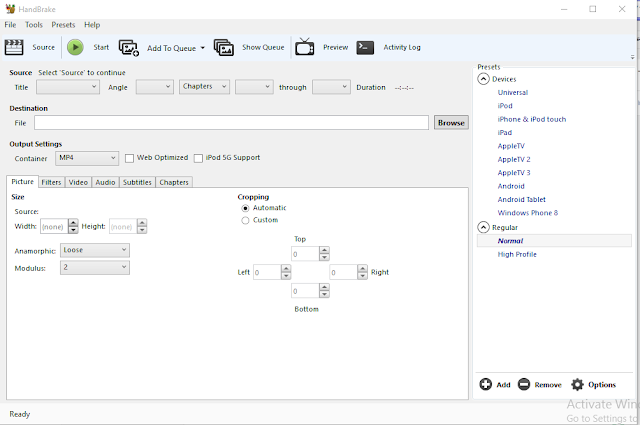Select the iPod preset

[505, 106]
